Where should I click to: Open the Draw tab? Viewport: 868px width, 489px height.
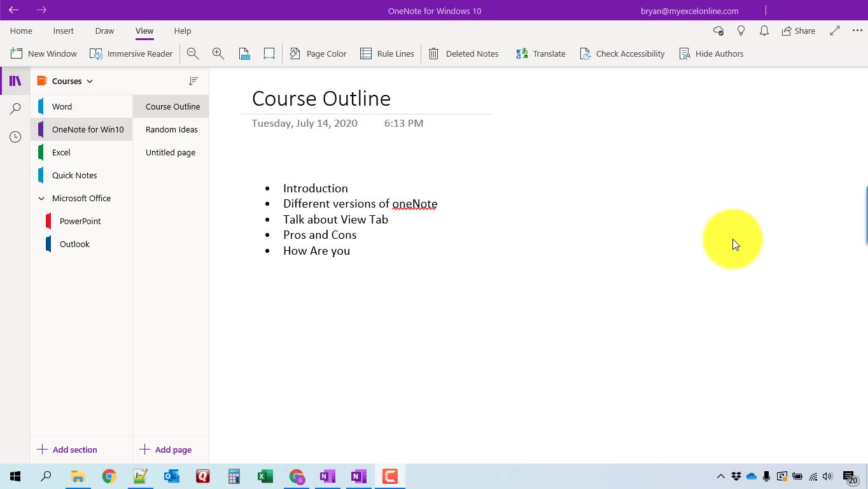click(x=104, y=31)
